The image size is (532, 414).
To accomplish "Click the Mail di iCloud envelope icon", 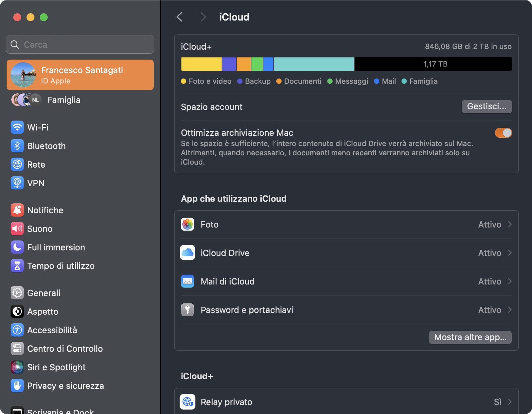I will 187,281.
